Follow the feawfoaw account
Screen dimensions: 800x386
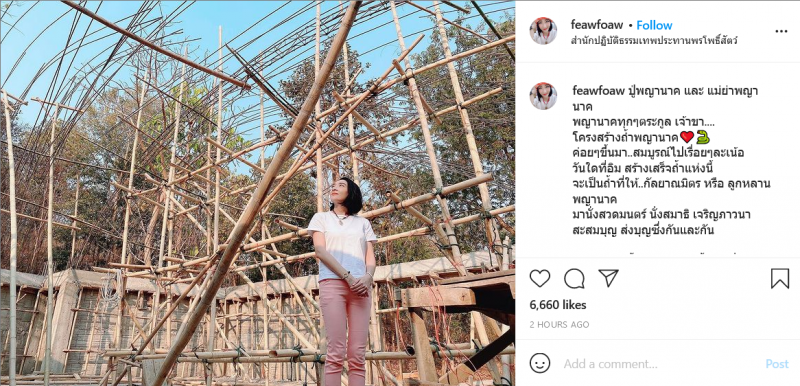654,25
